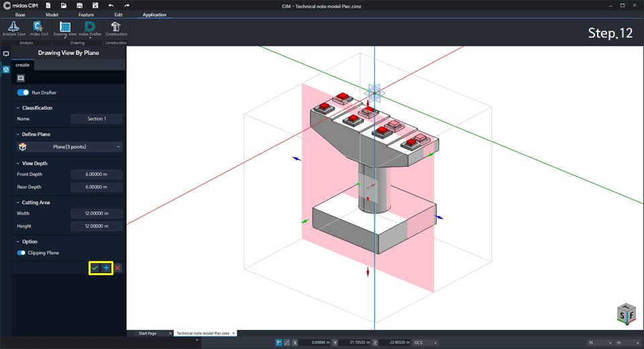Open the Edit ribbon tab

[118, 15]
